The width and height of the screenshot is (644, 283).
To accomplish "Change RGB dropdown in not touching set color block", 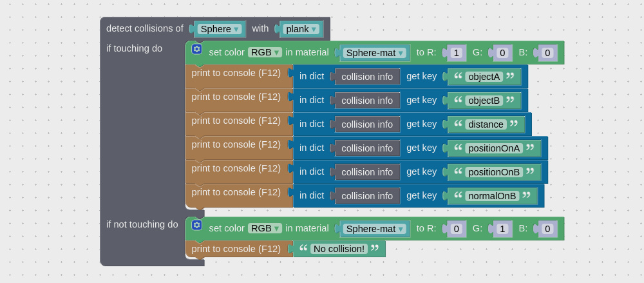I will [x=265, y=228].
